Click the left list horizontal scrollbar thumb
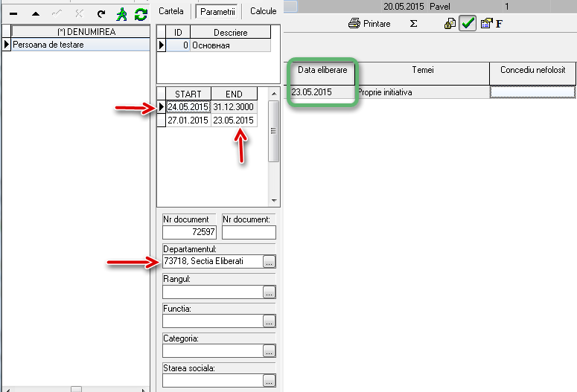The height and width of the screenshot is (392, 577). (76, 389)
